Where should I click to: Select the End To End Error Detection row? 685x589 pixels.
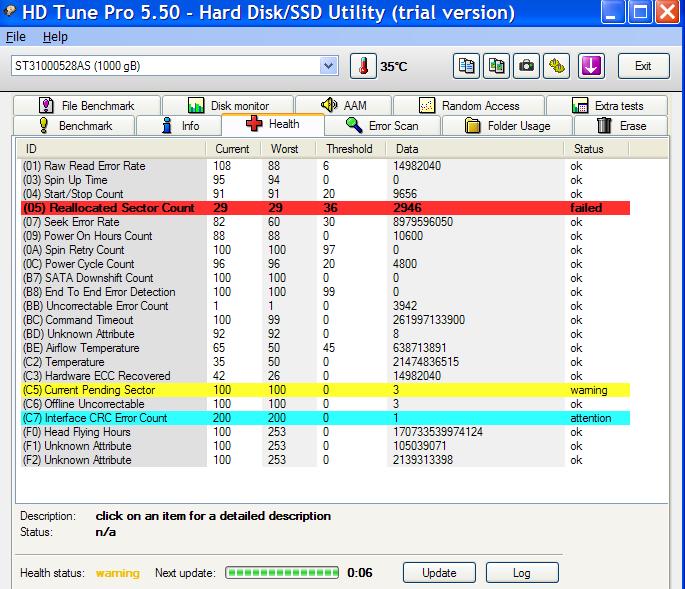(325, 292)
